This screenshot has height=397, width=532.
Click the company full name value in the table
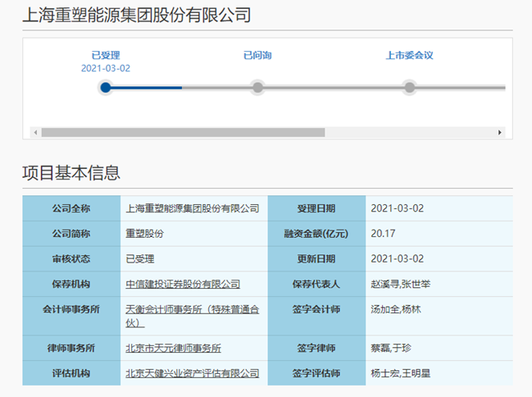pyautogui.click(x=193, y=208)
